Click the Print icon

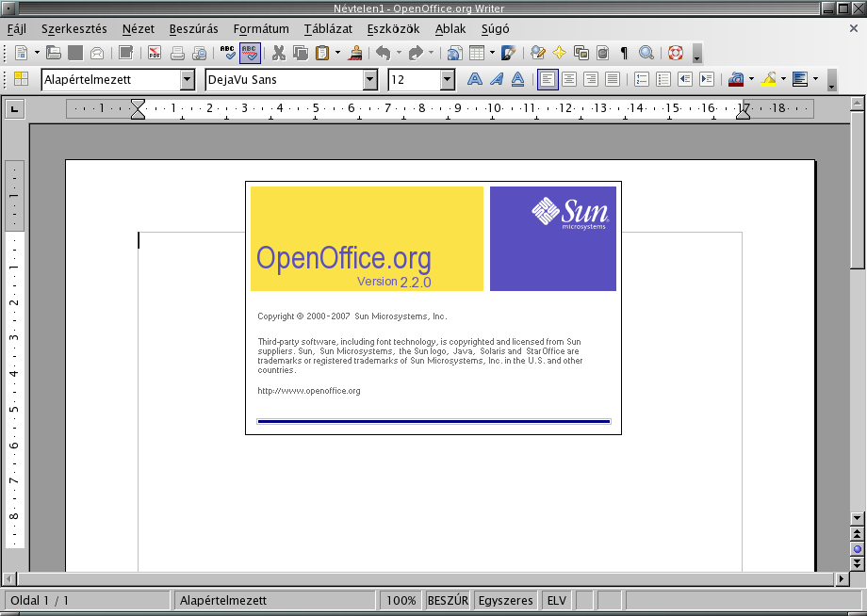point(177,53)
